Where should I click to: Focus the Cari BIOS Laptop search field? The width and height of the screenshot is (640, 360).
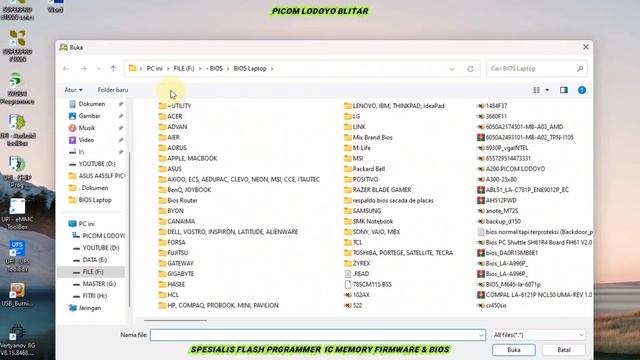pos(537,69)
